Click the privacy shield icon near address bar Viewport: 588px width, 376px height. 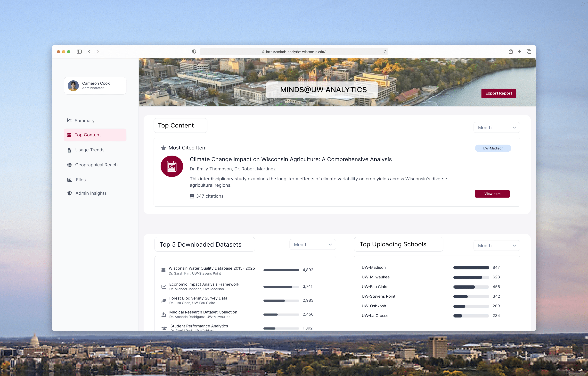coord(194,51)
